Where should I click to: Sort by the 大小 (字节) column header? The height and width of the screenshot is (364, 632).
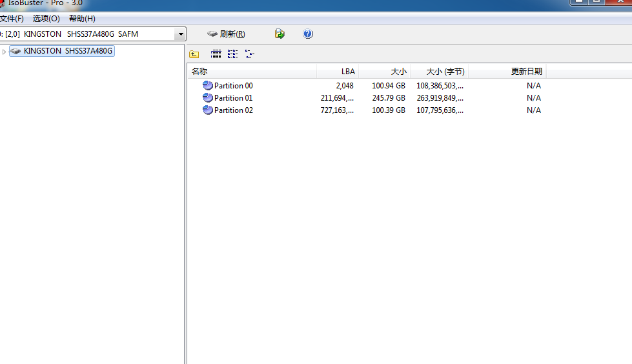pos(440,72)
